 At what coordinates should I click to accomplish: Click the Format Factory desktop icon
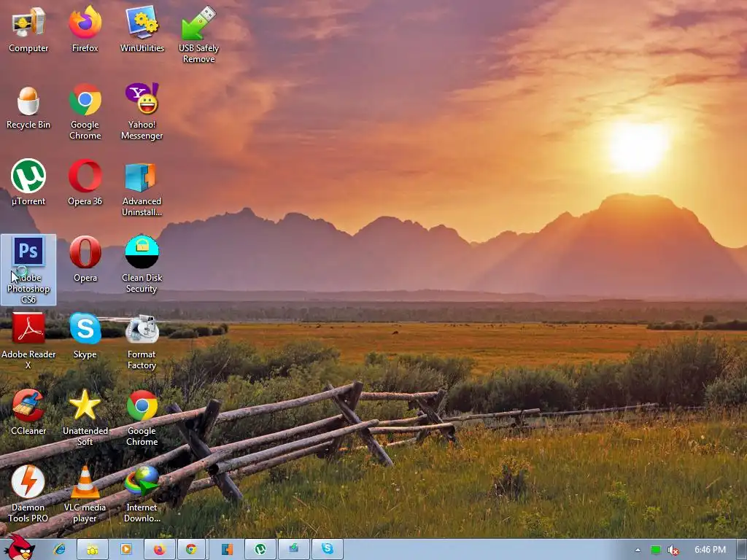(142, 341)
